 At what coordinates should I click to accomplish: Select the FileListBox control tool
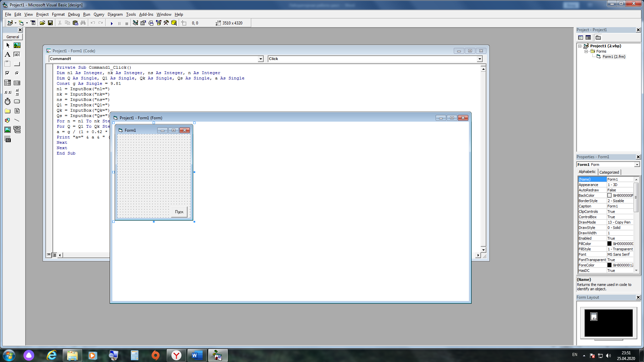[x=17, y=111]
